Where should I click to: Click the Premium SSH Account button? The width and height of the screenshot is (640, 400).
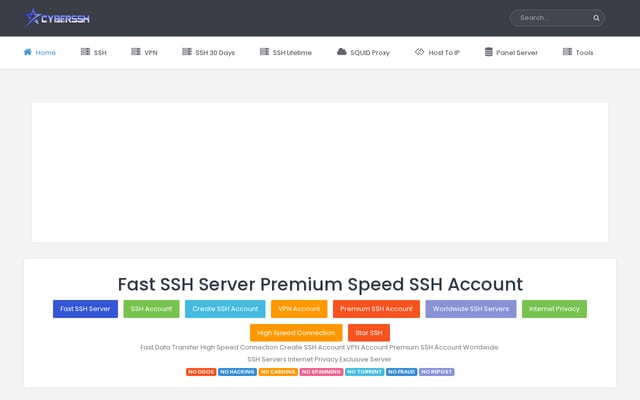[376, 309]
